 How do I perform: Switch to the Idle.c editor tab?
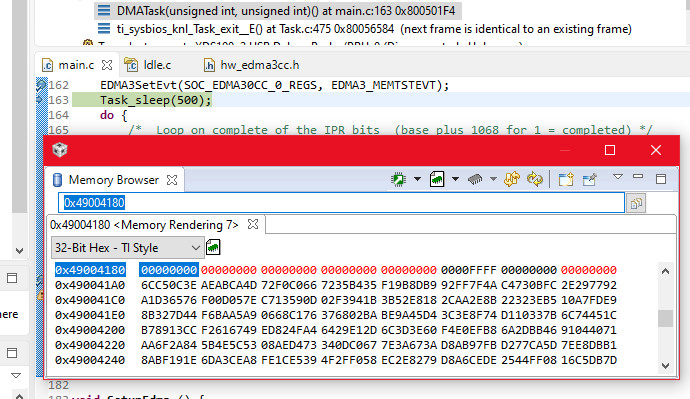tap(148, 65)
